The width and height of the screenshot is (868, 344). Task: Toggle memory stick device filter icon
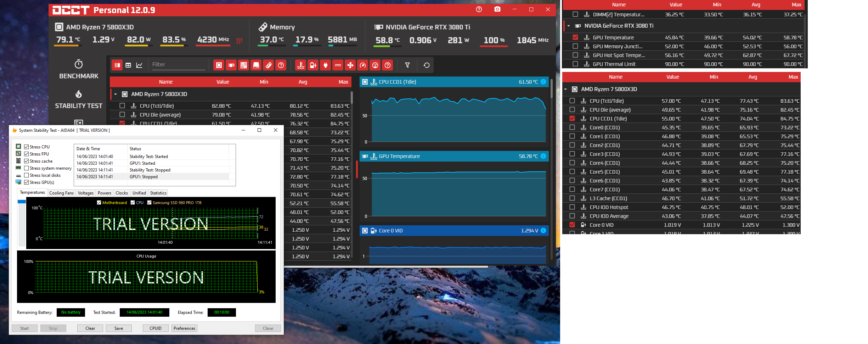point(269,65)
